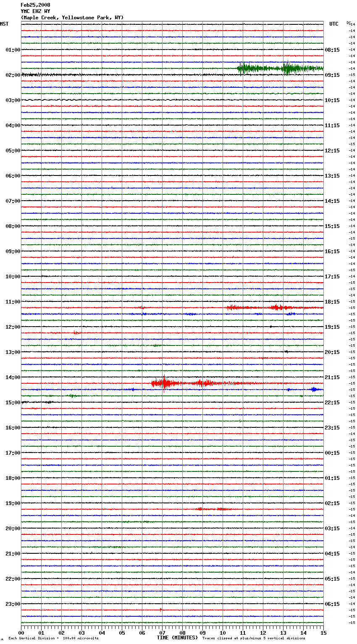Select the 13:15 UTC time label
The image size is (357, 644).
pyautogui.click(x=332, y=176)
